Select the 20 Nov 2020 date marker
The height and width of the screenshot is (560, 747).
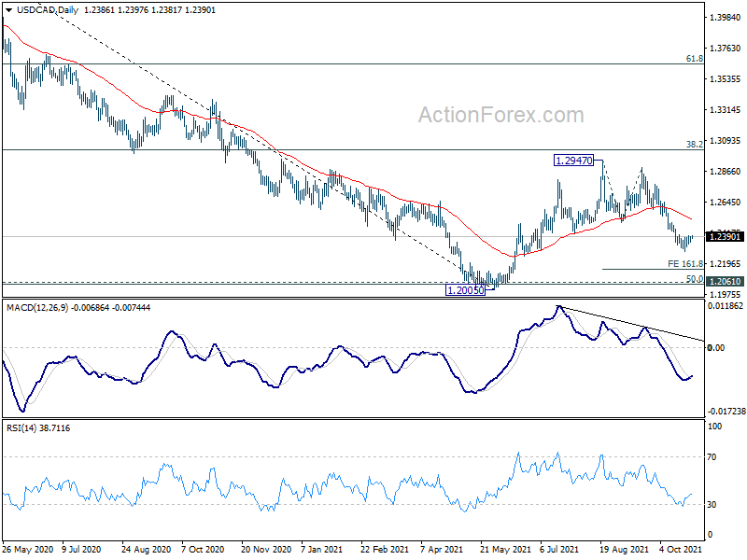coord(265,551)
